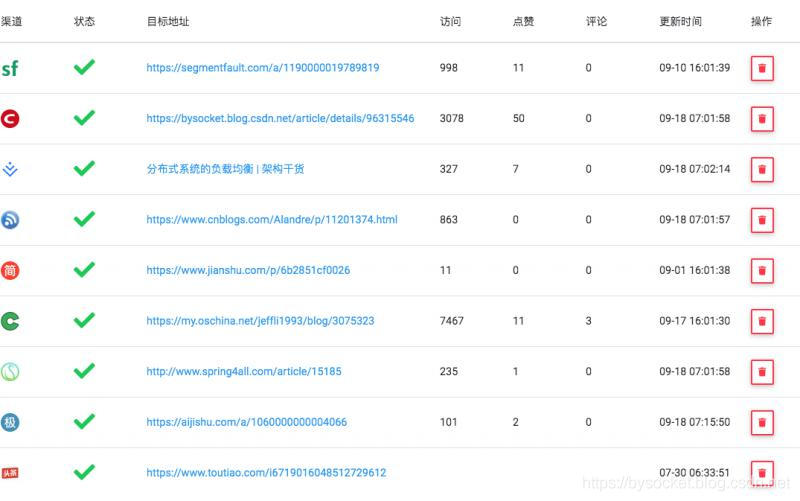The width and height of the screenshot is (800, 501).
Task: Click the cnblogs RSS-style channel icon
Action: click(10, 220)
